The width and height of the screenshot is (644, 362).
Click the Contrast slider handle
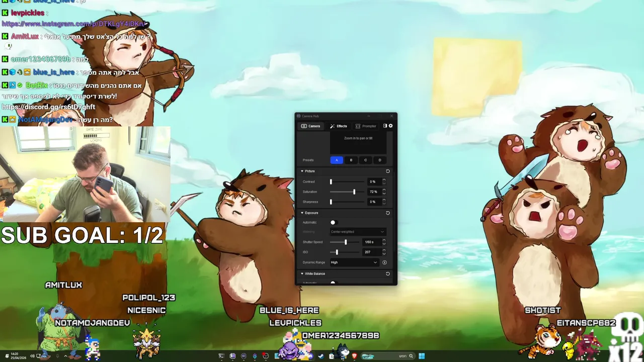click(x=331, y=182)
